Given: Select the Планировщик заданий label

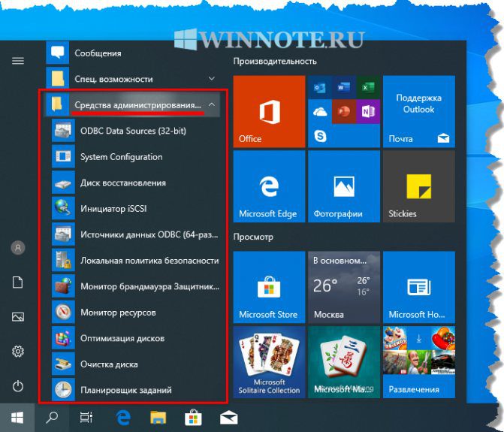Looking at the screenshot, I should pyautogui.click(x=126, y=390).
